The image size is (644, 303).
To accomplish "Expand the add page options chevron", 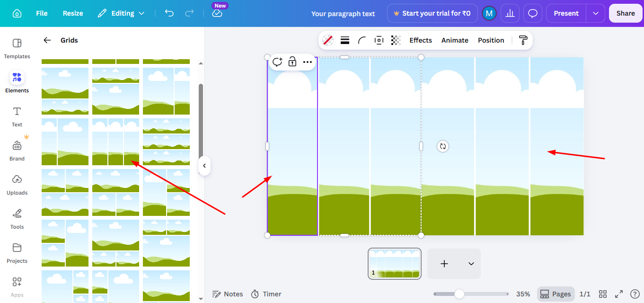I will point(471,264).
